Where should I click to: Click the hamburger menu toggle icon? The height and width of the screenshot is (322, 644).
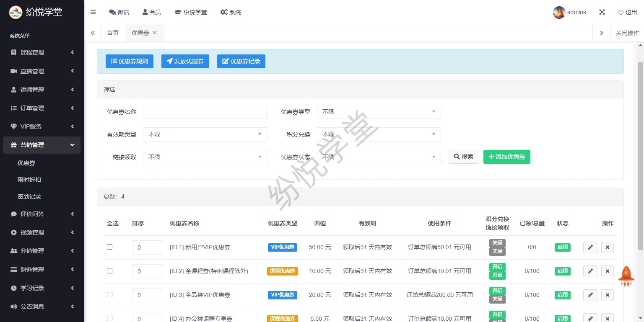coord(93,12)
